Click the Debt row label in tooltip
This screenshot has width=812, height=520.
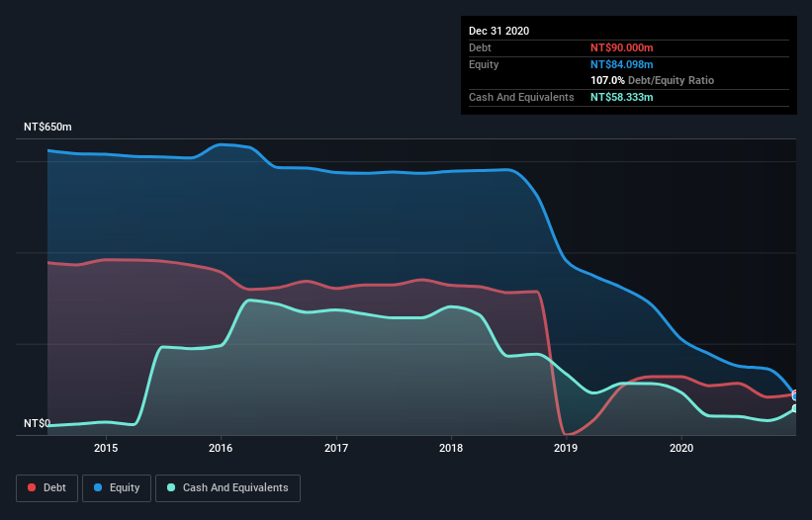coord(480,47)
